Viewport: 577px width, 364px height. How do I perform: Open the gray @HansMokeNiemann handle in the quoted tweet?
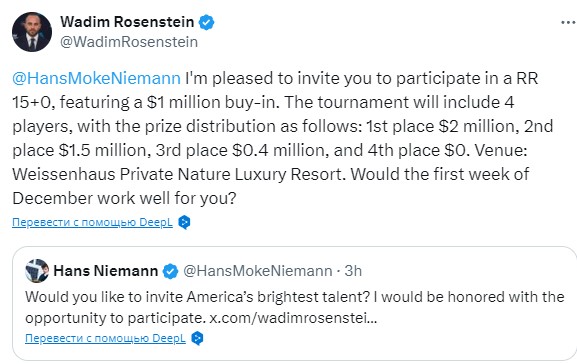point(258,271)
